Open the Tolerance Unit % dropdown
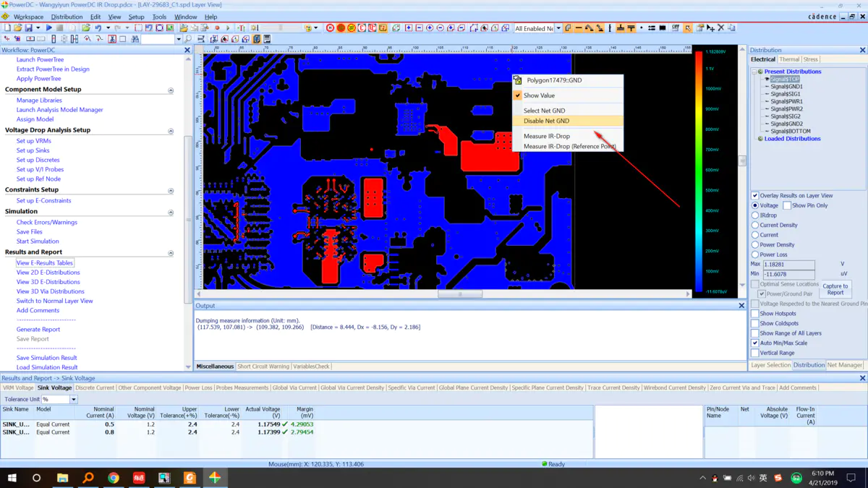Screen dimensions: 868x488 (73, 399)
